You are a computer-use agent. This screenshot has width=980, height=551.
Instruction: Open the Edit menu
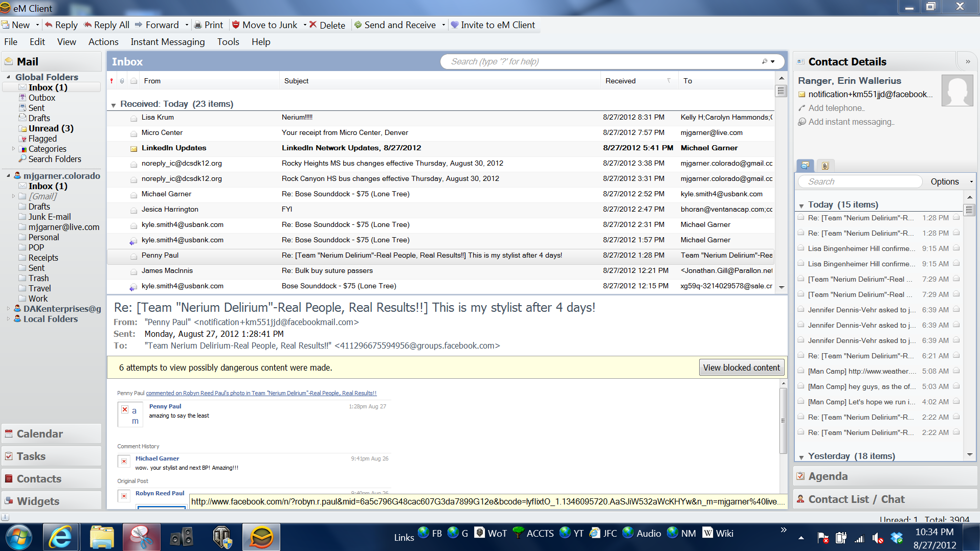[x=37, y=42]
